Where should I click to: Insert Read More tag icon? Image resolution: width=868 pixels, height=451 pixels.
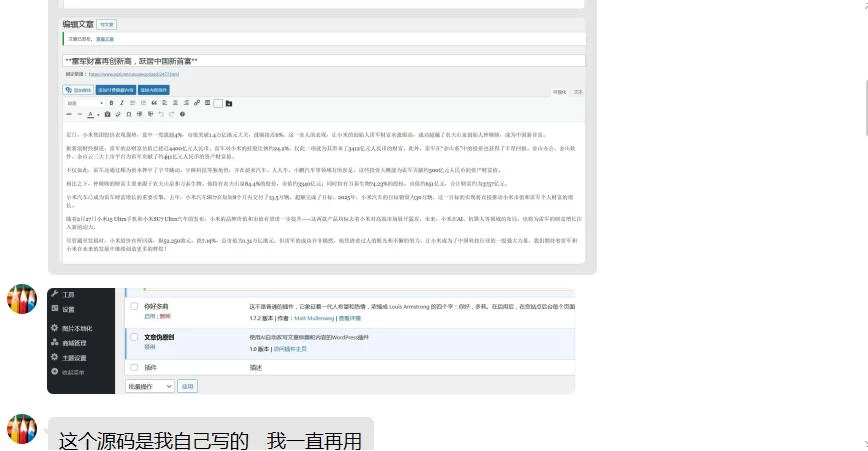click(208, 103)
